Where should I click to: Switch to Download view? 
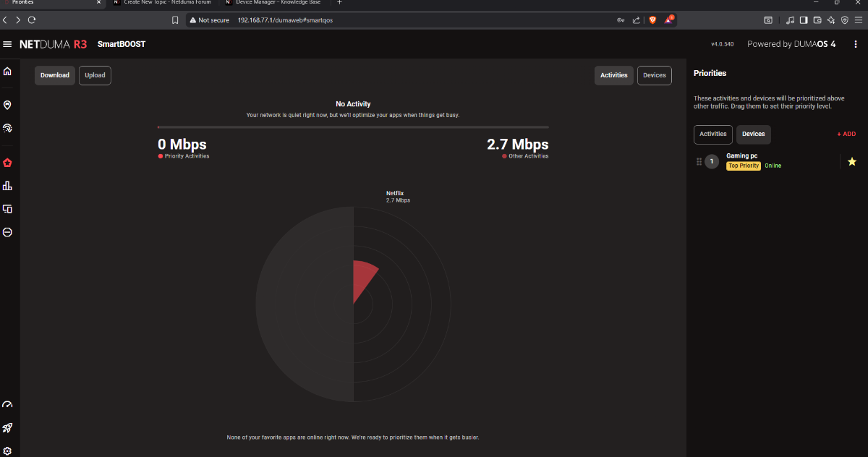point(55,75)
